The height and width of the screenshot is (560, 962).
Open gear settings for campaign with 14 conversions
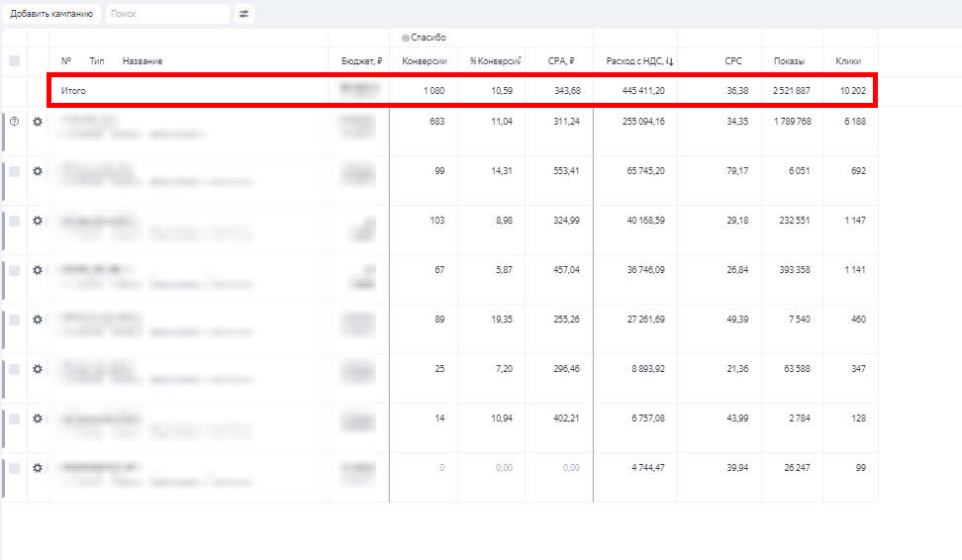[38, 419]
